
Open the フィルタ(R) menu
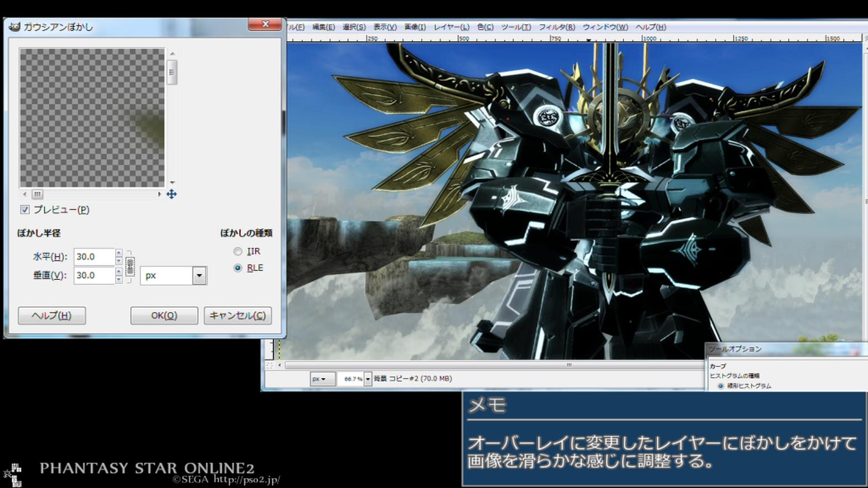click(557, 27)
